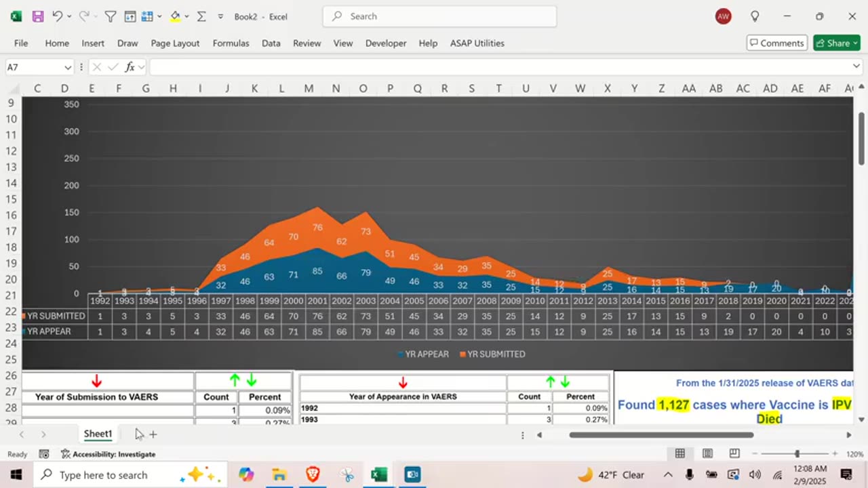868x488 pixels.
Task: Open the Help ribbon tab
Action: (428, 43)
